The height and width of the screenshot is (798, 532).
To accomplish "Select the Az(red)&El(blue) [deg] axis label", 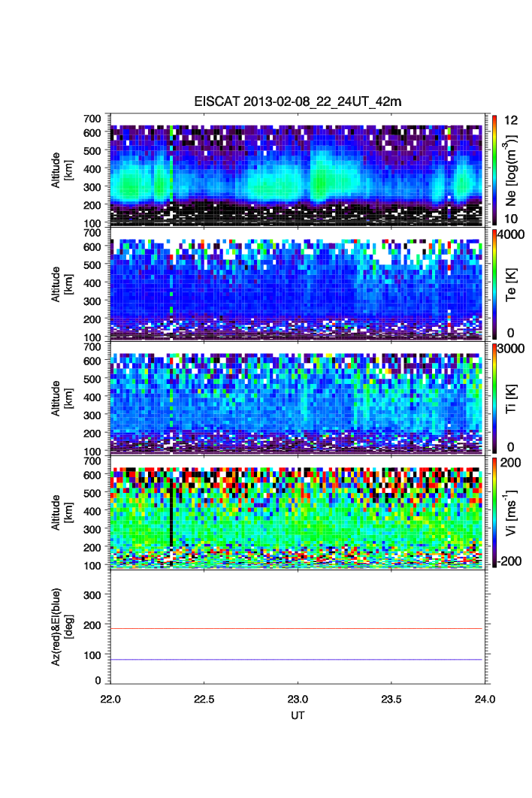I will (62, 627).
